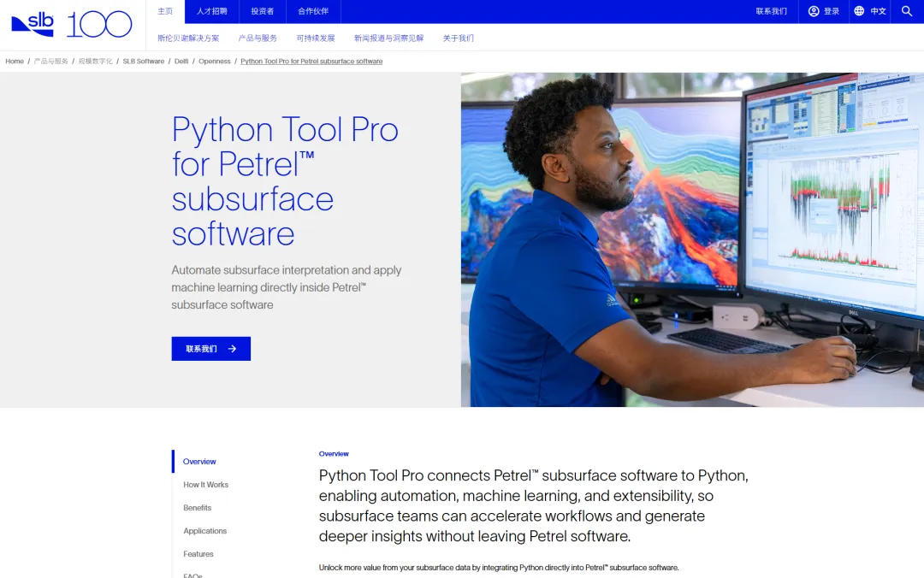Jump to Applications section
This screenshot has width=924, height=578.
(204, 531)
